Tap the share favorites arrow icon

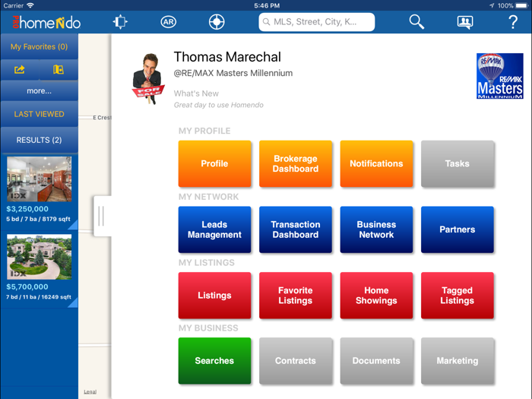tap(20, 70)
